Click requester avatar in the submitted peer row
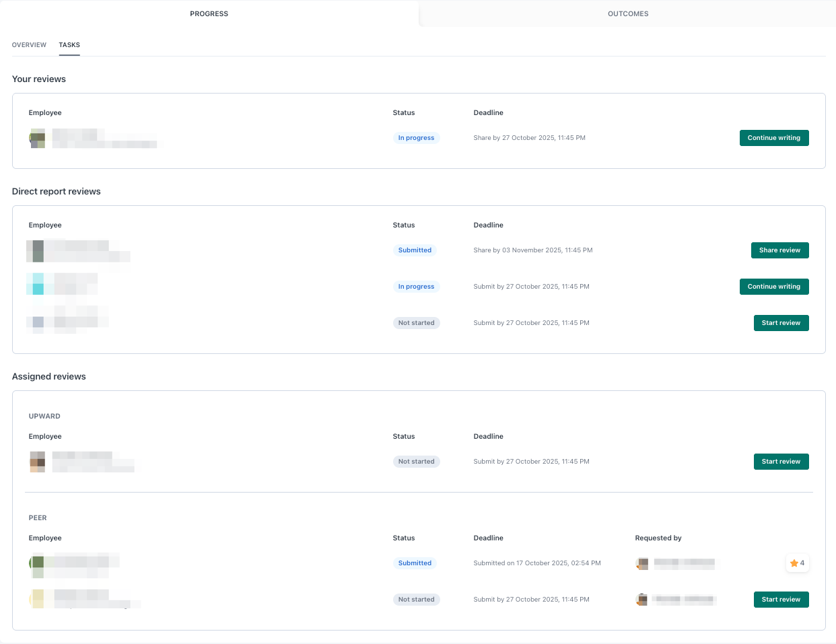Viewport: 836px width, 644px height. pyautogui.click(x=643, y=563)
